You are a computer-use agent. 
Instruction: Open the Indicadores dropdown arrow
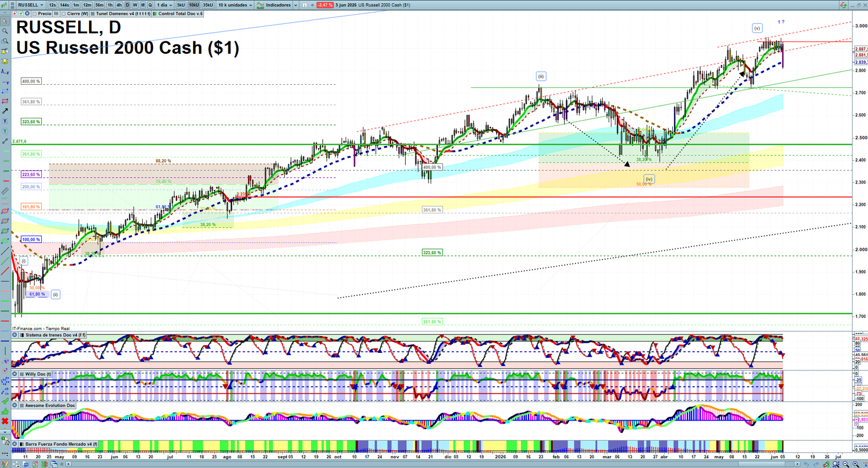pyautogui.click(x=296, y=5)
